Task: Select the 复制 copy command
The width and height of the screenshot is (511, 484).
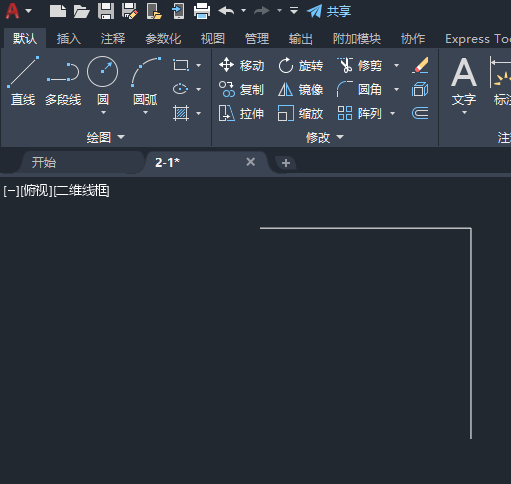Action: pos(241,89)
